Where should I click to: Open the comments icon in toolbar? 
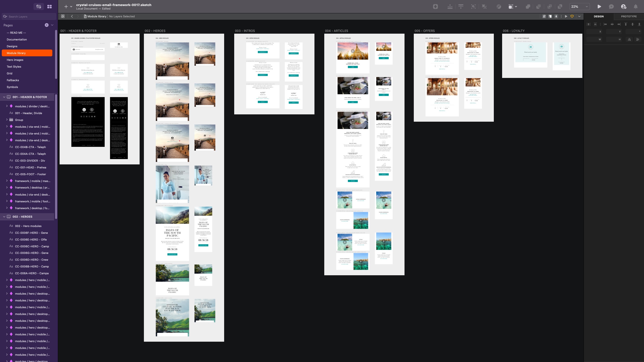(x=611, y=7)
